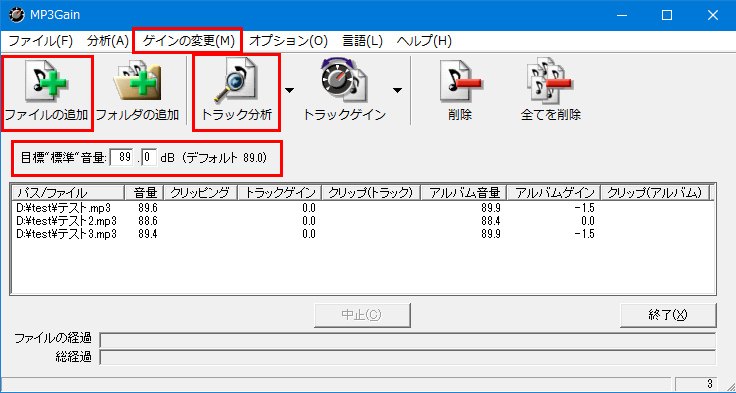
Task: Click the アルバムゲイン column header
Action: pyautogui.click(x=554, y=193)
